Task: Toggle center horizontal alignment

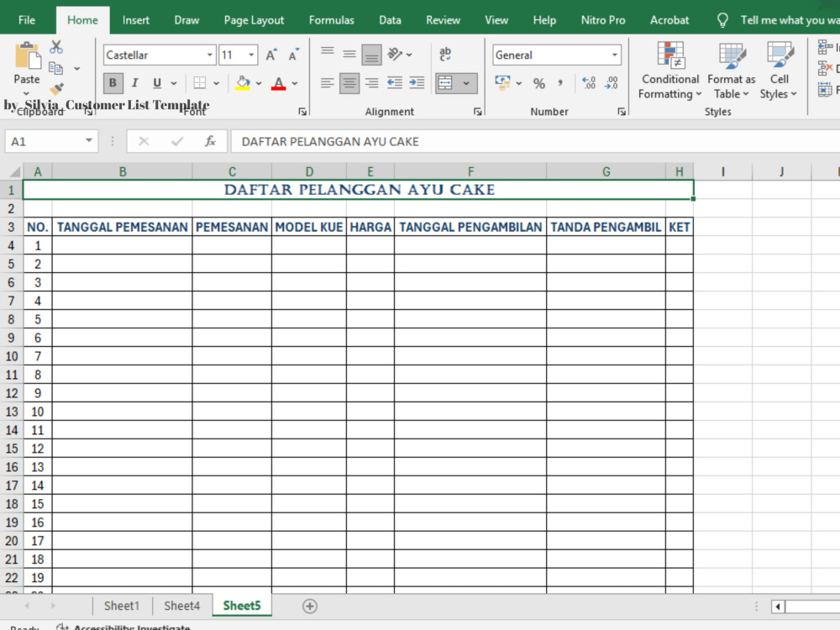Action: pos(349,83)
